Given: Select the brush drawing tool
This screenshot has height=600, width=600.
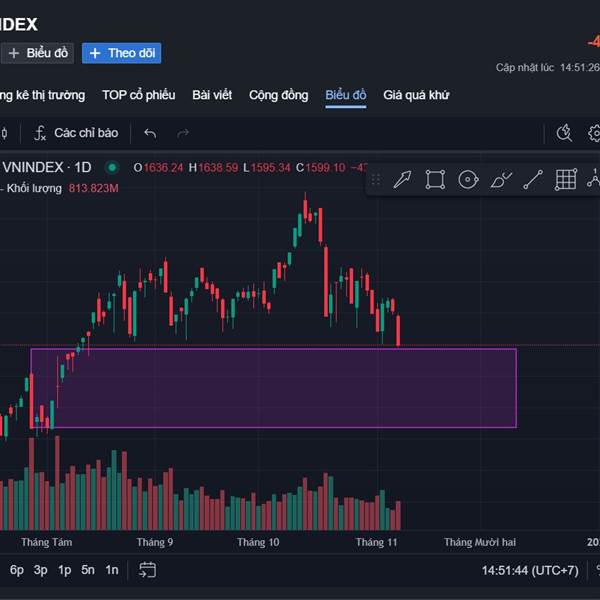Looking at the screenshot, I should 501,179.
